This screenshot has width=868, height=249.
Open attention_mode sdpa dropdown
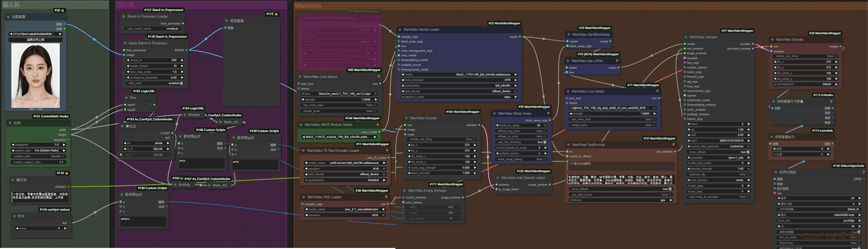[459, 97]
